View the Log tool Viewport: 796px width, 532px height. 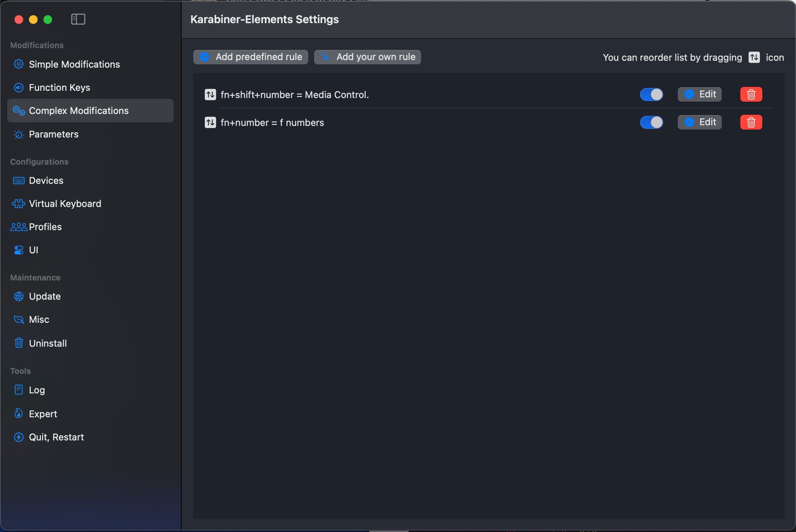tap(90, 390)
